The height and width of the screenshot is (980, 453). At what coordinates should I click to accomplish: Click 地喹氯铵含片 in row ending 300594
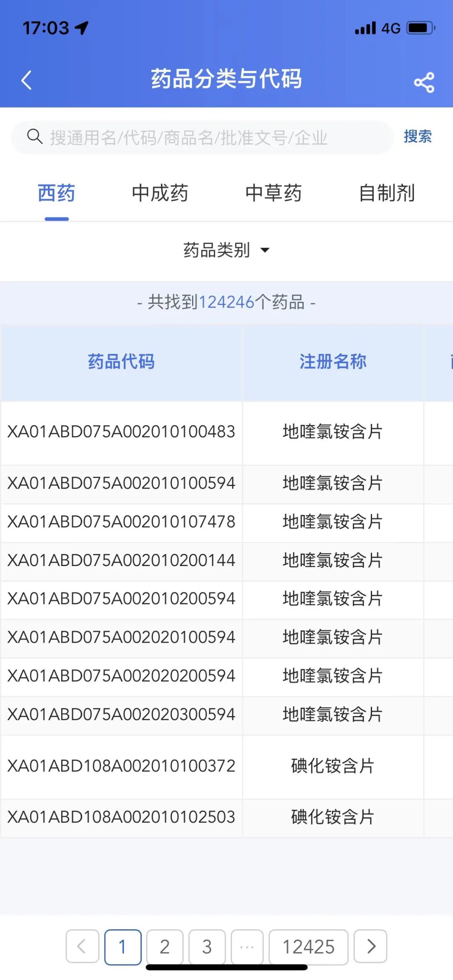(x=333, y=714)
